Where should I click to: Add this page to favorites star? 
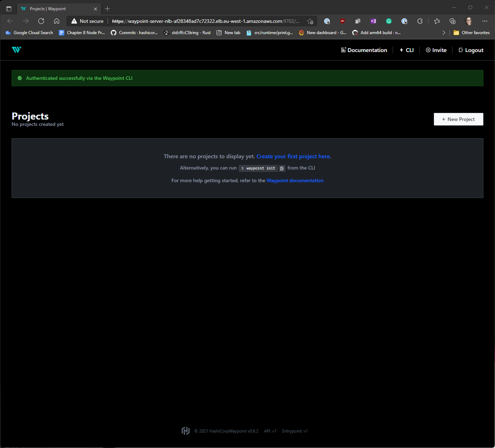click(310, 21)
